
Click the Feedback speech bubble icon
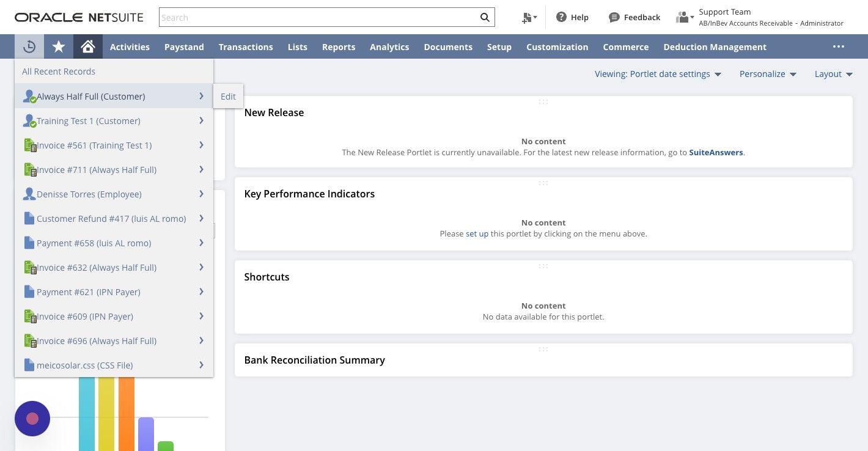pyautogui.click(x=614, y=18)
